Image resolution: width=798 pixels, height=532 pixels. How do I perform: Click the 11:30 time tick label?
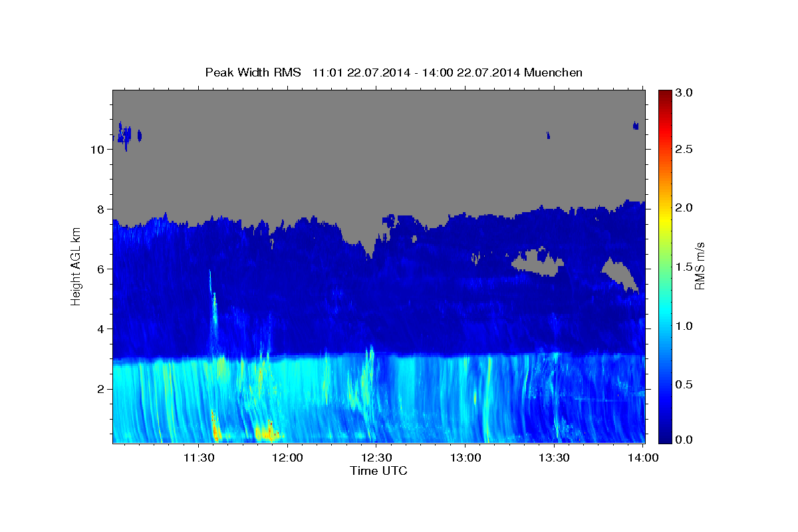199,458
